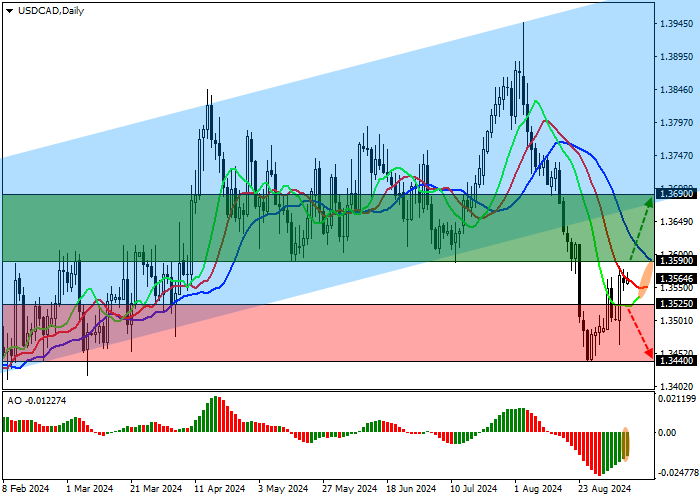700x500 pixels.
Task: Select the AO -0.012274 indicator label
Action: pyautogui.click(x=37, y=400)
